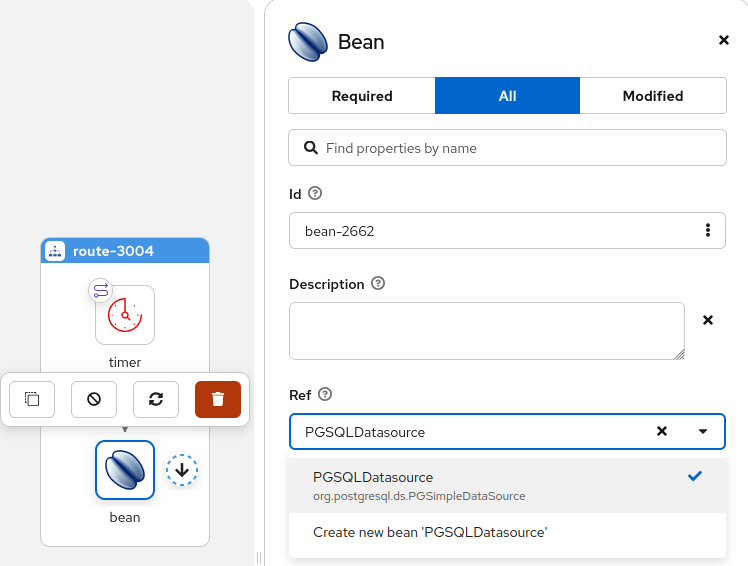The image size is (748, 566).
Task: Select the All properties toggle
Action: pyautogui.click(x=507, y=96)
